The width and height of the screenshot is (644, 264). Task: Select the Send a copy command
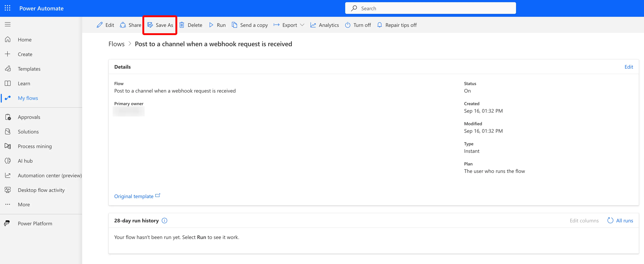[x=250, y=25]
